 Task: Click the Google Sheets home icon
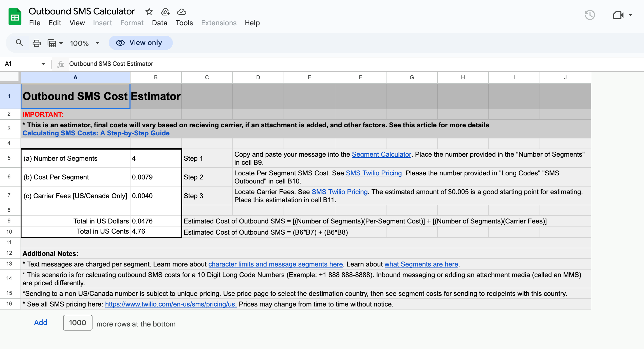pyautogui.click(x=15, y=17)
